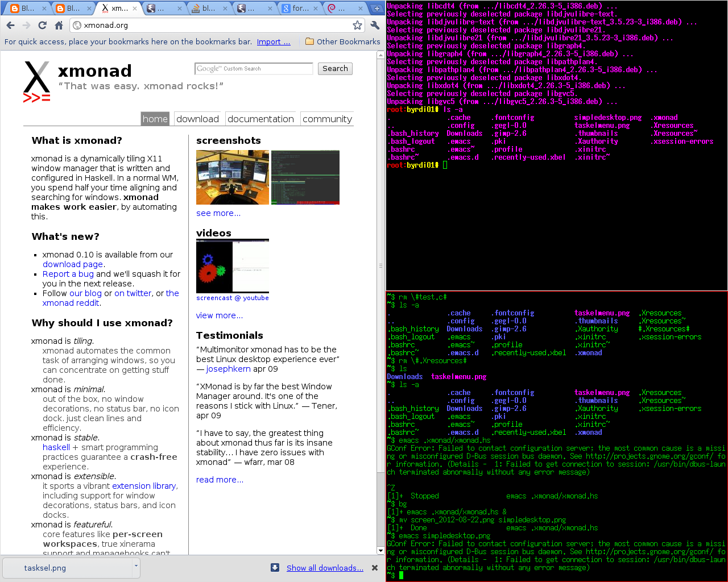Open a new tab with the plus button
This screenshot has width=728, height=582.
coord(377,9)
